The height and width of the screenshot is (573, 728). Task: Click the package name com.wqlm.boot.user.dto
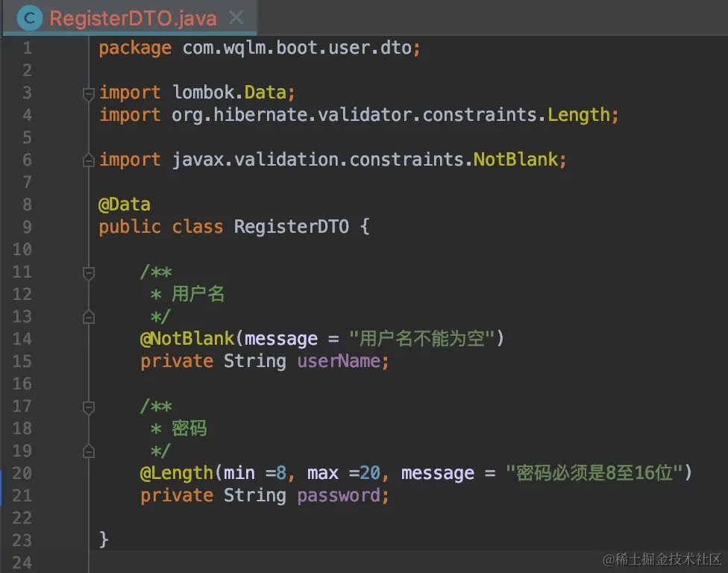297,48
